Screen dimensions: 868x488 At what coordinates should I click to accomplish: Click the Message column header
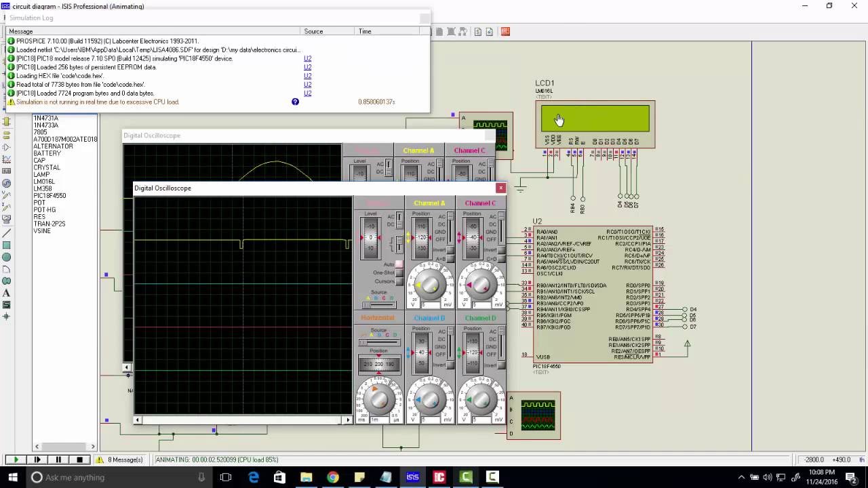[153, 31]
